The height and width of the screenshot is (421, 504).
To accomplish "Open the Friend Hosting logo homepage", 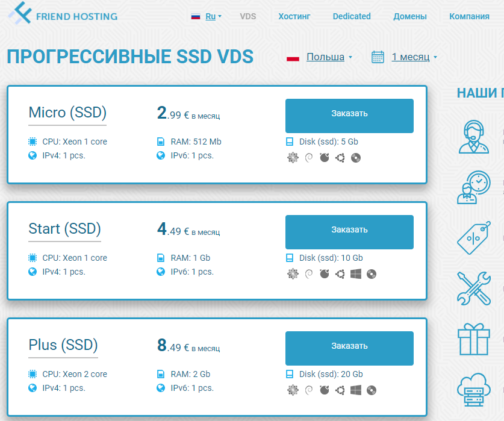I will (63, 13).
